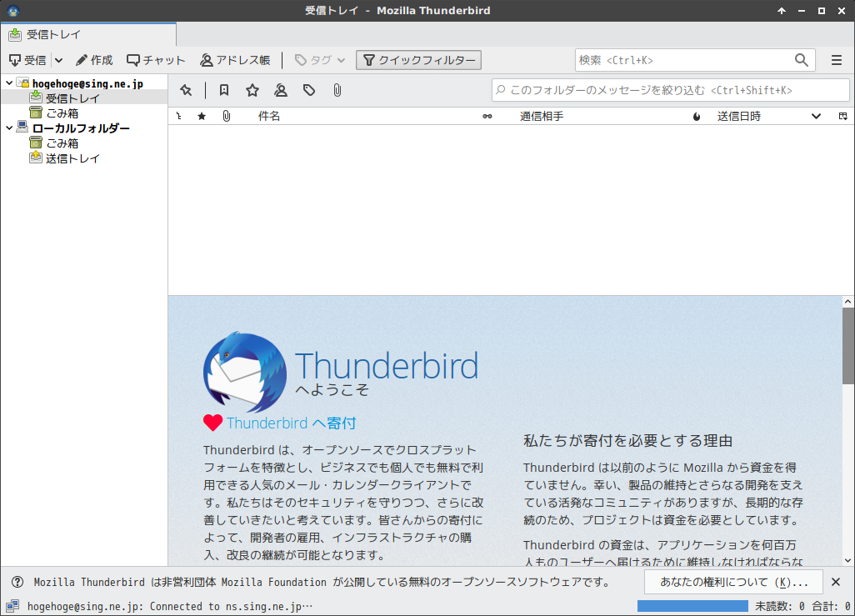The width and height of the screenshot is (855, 616).
Task: Click the thread column header icon
Action: 179,116
